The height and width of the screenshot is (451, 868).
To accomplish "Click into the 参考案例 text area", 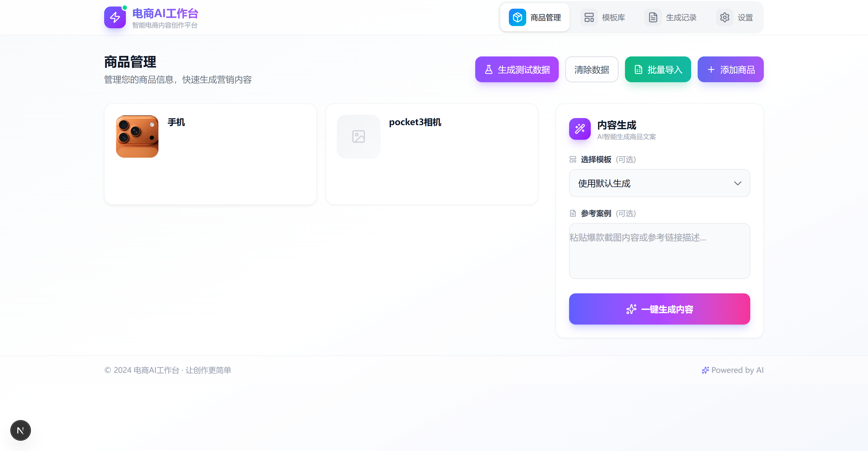I will tap(659, 251).
